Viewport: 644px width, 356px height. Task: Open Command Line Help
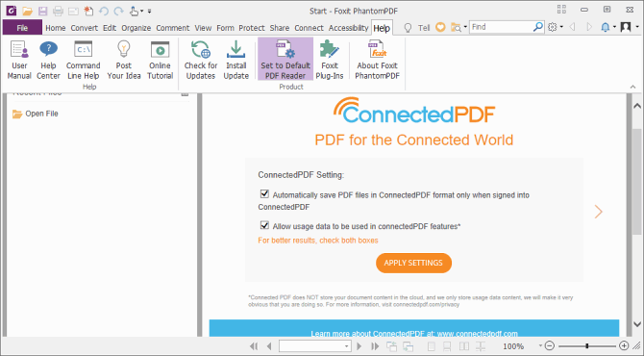[x=83, y=60]
